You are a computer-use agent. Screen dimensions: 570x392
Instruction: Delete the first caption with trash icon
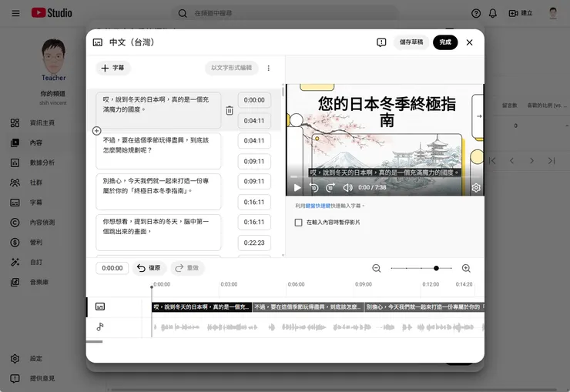click(230, 110)
